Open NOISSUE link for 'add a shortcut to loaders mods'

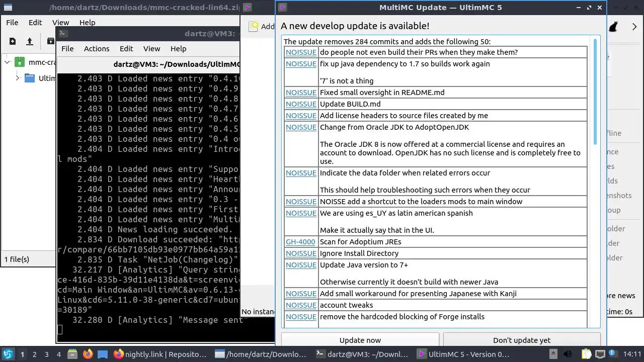(301, 202)
